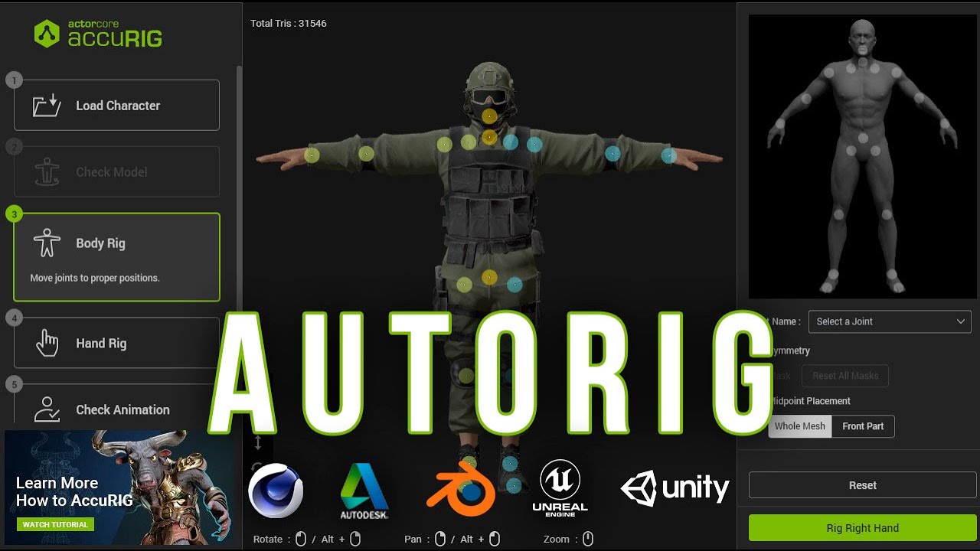
Task: Select the yellow neck joint below the soldier's chin
Action: [x=489, y=138]
